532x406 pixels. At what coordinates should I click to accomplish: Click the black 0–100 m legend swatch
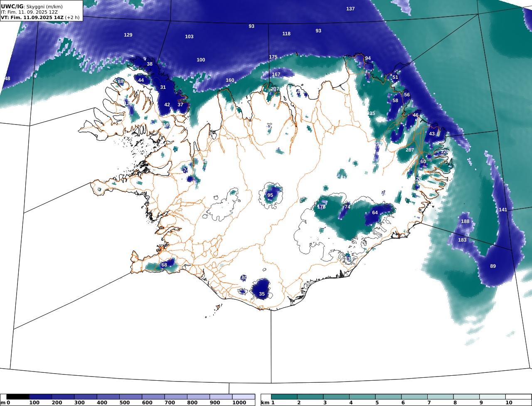(18, 397)
